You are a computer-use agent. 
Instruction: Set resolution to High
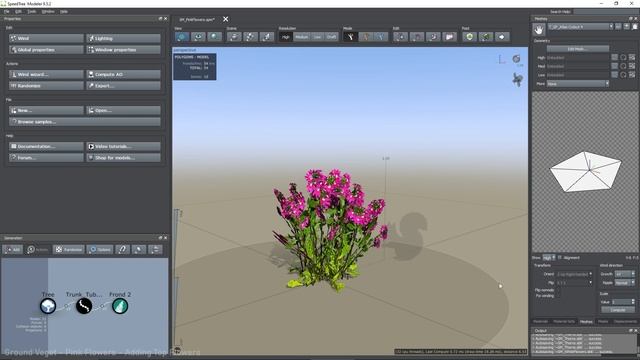[x=286, y=37]
